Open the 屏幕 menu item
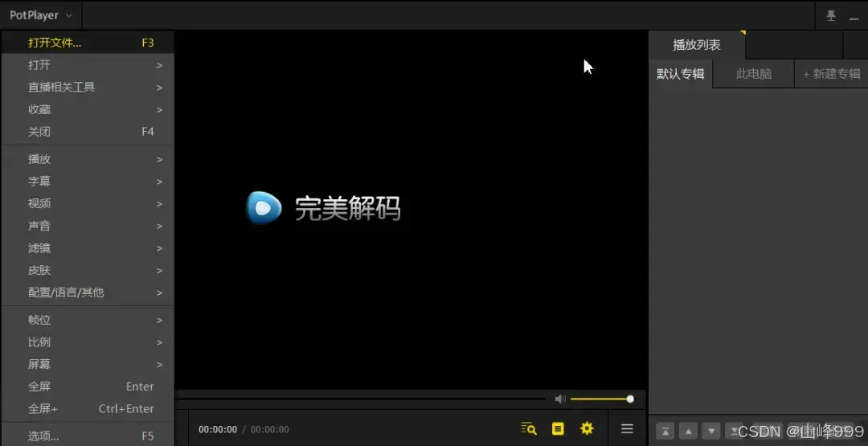The width and height of the screenshot is (868, 446). [x=88, y=364]
